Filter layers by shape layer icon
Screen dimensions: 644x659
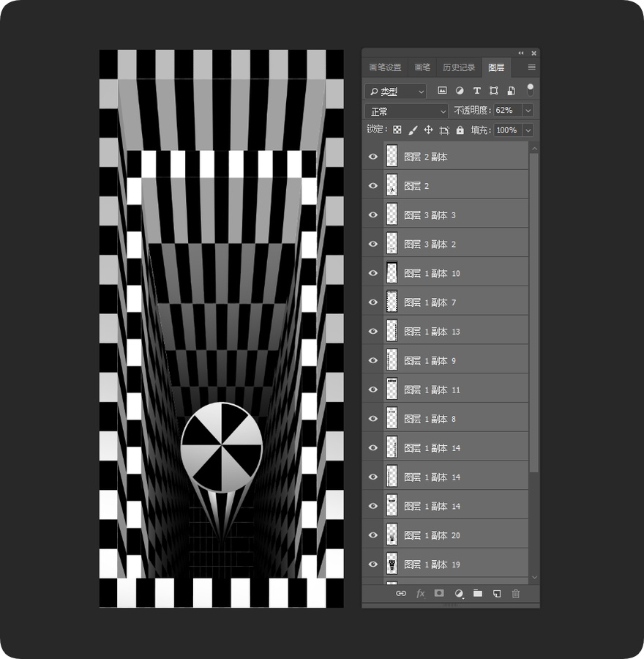coord(493,90)
